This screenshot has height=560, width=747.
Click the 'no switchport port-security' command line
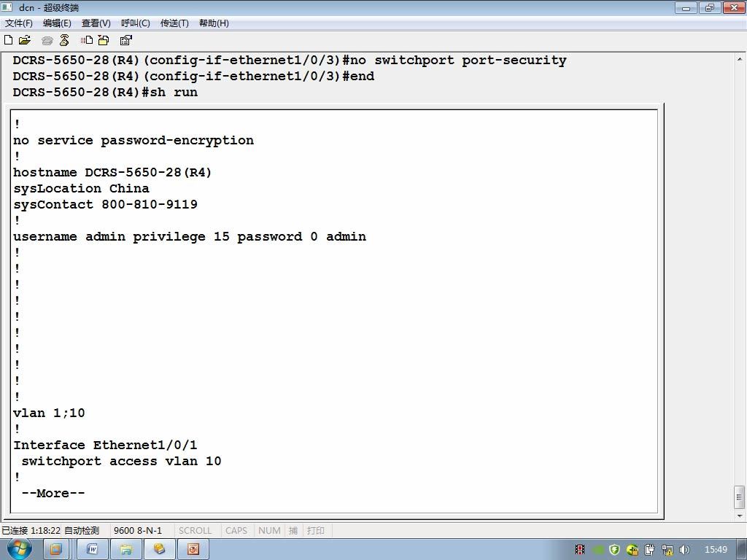coord(290,60)
